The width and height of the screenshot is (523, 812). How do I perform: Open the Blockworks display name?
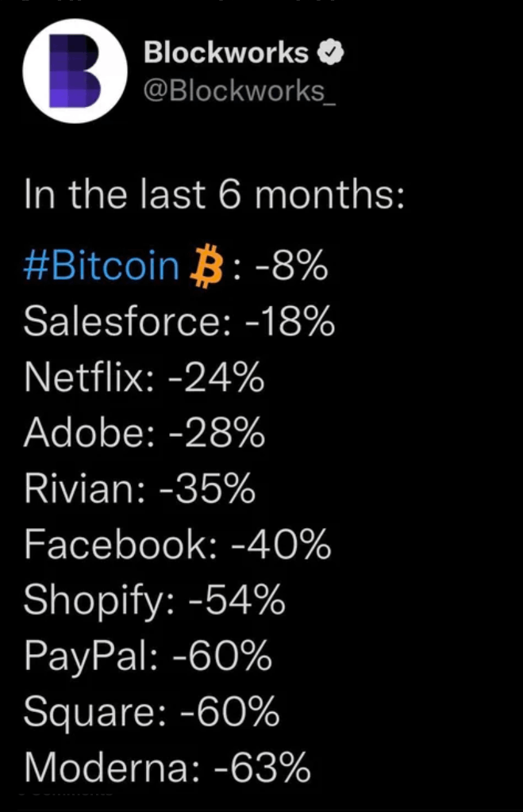[x=226, y=53]
